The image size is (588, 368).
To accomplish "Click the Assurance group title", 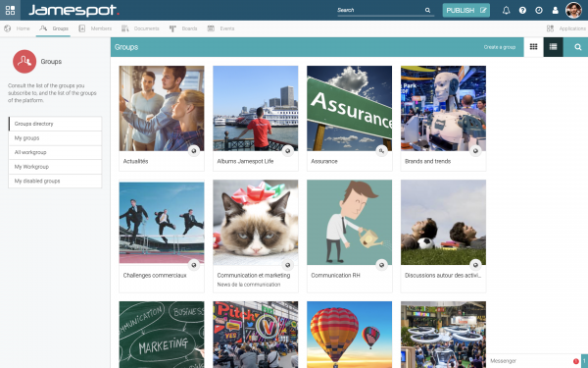I will [x=324, y=161].
